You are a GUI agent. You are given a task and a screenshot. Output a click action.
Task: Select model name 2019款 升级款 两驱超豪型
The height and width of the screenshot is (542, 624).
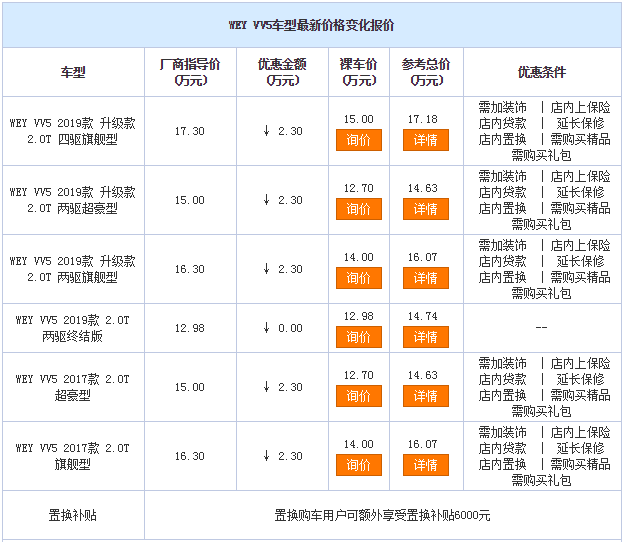pyautogui.click(x=72, y=200)
